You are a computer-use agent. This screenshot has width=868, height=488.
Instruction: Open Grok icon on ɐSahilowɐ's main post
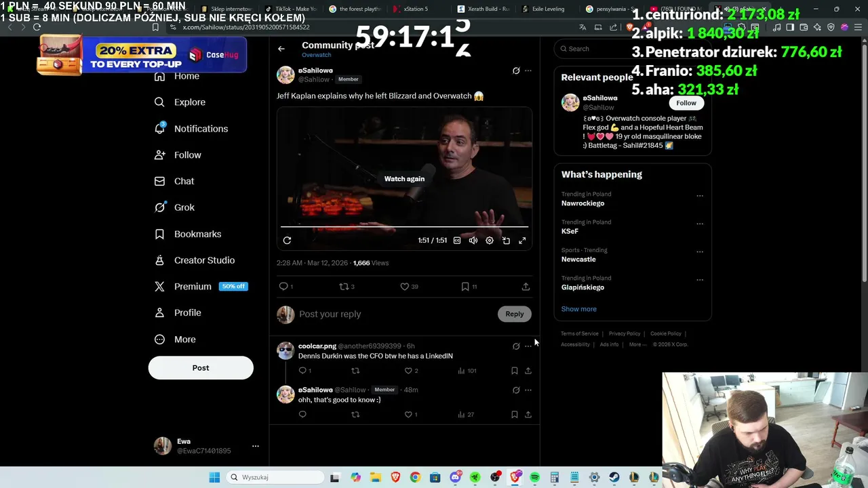coord(516,70)
